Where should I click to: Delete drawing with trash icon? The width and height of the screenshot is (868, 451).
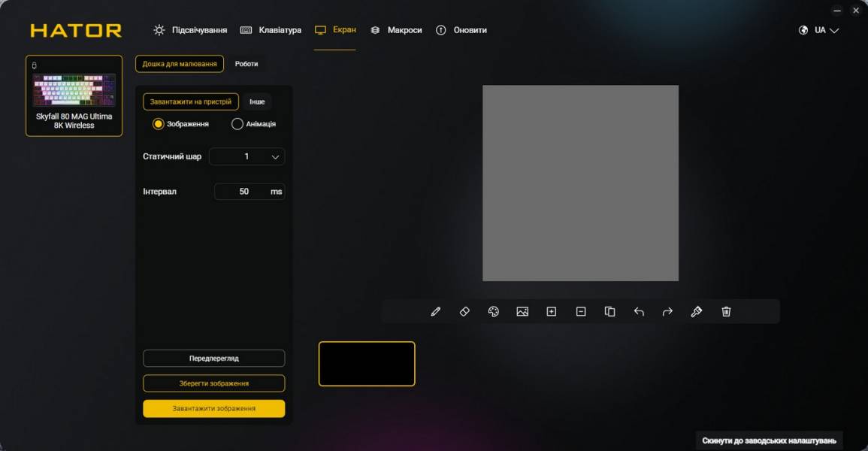pyautogui.click(x=726, y=311)
